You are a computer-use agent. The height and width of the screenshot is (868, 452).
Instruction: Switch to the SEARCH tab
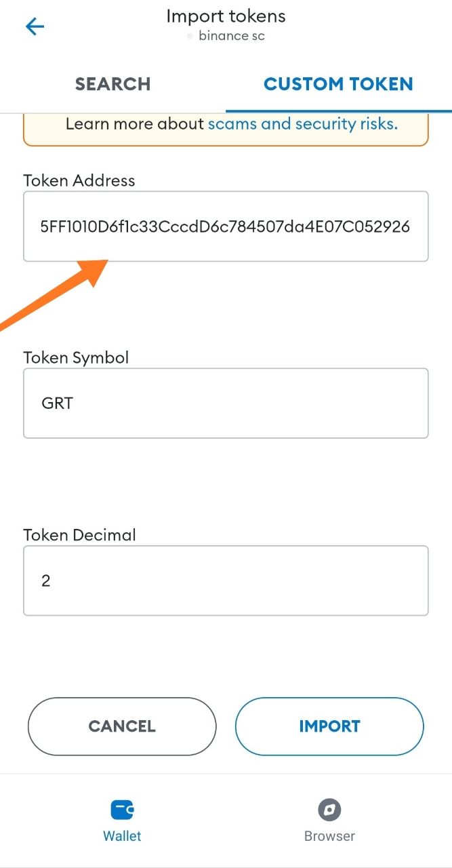113,84
